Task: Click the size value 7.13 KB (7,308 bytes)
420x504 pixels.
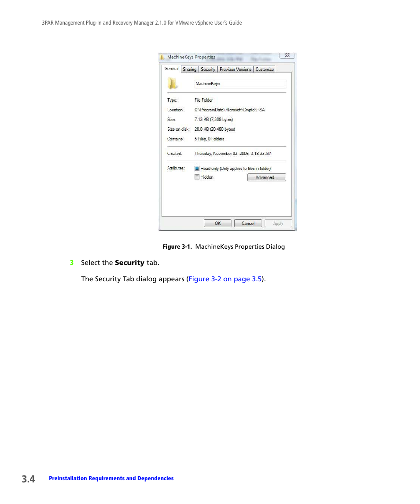Action: click(x=214, y=120)
